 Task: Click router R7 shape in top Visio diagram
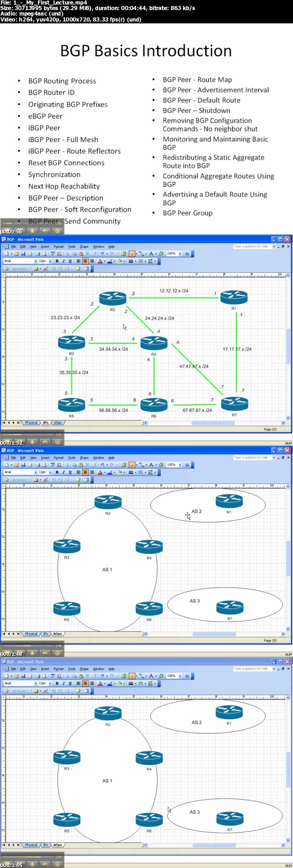(x=234, y=403)
